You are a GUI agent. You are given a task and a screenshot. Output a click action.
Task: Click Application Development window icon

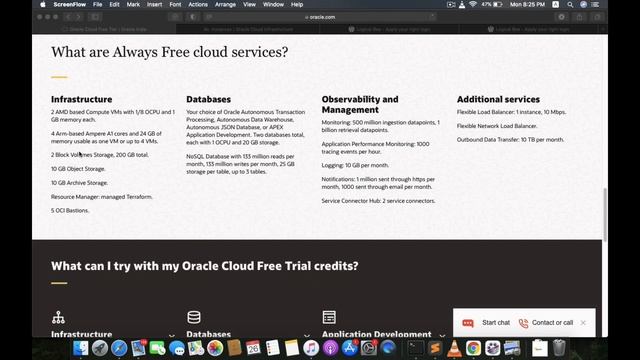[x=329, y=317]
